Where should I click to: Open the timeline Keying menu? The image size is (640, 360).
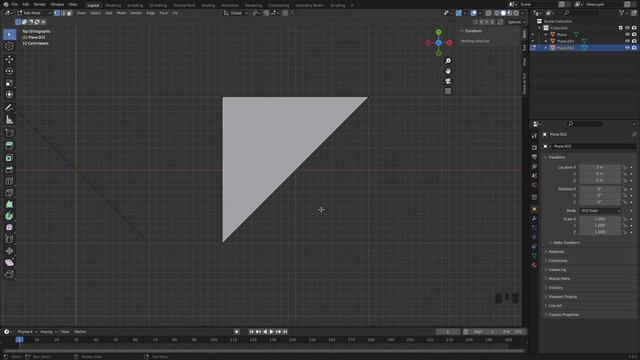pos(48,332)
